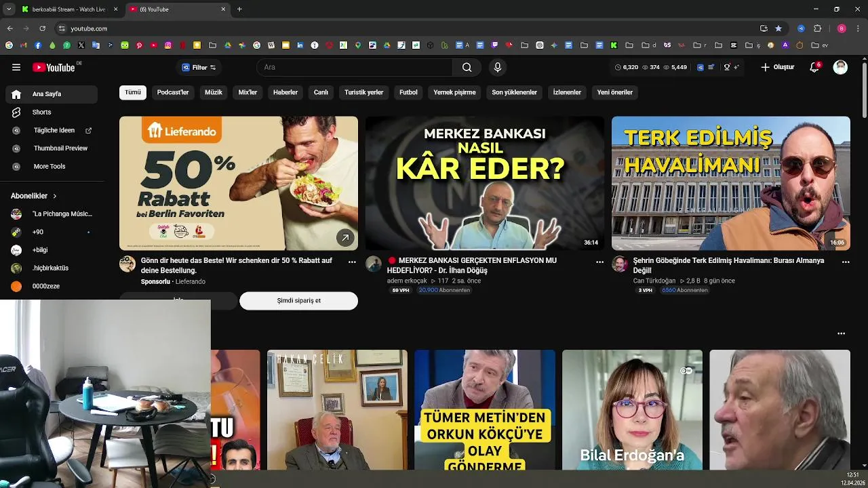This screenshot has width=868, height=488.
Task: Open the Filter options
Action: 198,67
